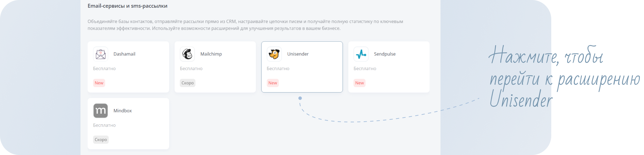The height and width of the screenshot is (155, 644).
Task: Click Бесплатно price label under Mailchimp
Action: (x=191, y=68)
